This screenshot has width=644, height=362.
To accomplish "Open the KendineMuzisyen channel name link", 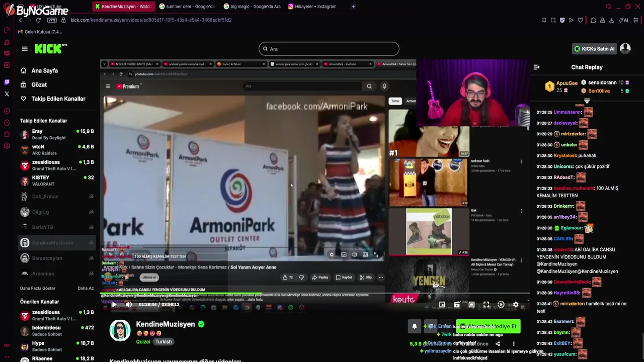I will pyautogui.click(x=165, y=324).
